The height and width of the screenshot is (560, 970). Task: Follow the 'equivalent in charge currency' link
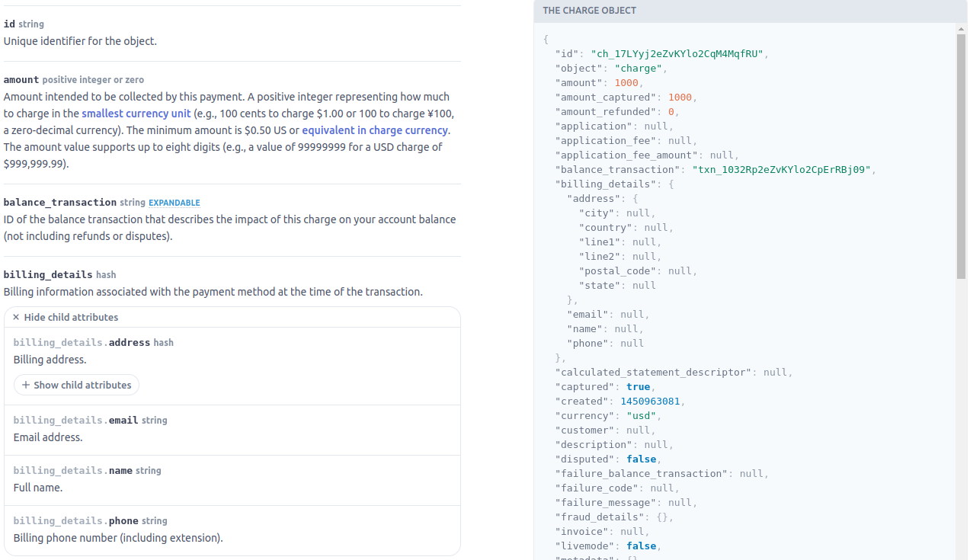(375, 130)
